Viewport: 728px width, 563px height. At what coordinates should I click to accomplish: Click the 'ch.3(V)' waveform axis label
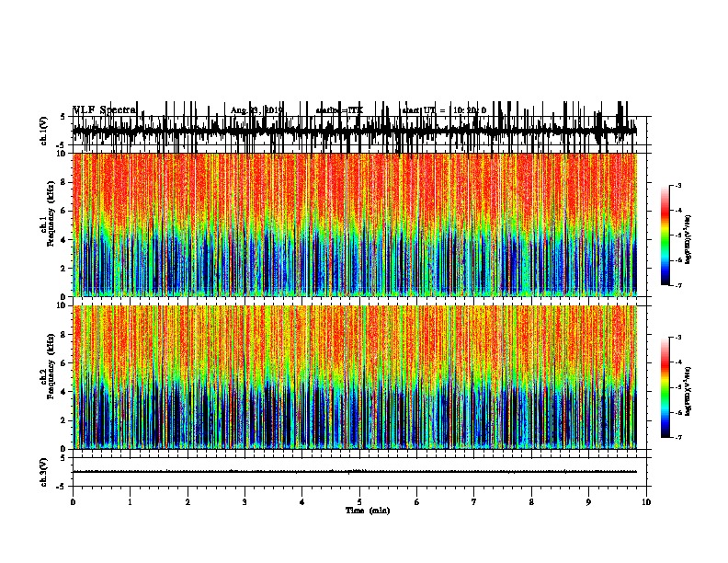(43, 472)
